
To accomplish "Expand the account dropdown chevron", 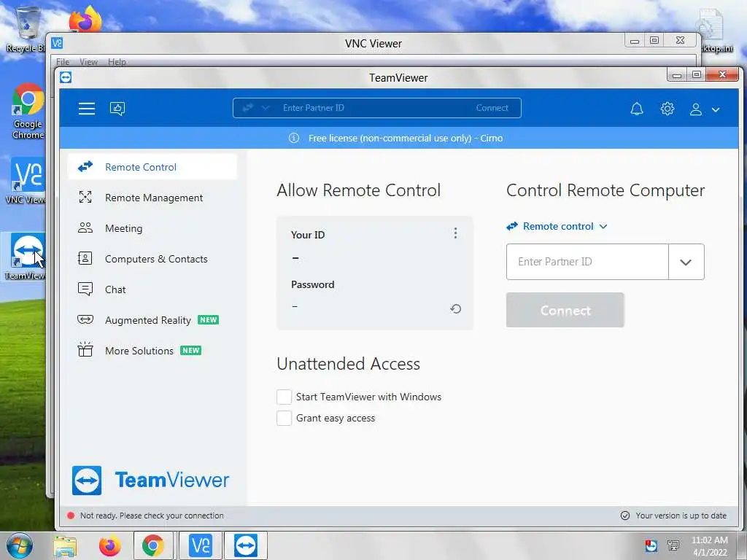I will 716,109.
